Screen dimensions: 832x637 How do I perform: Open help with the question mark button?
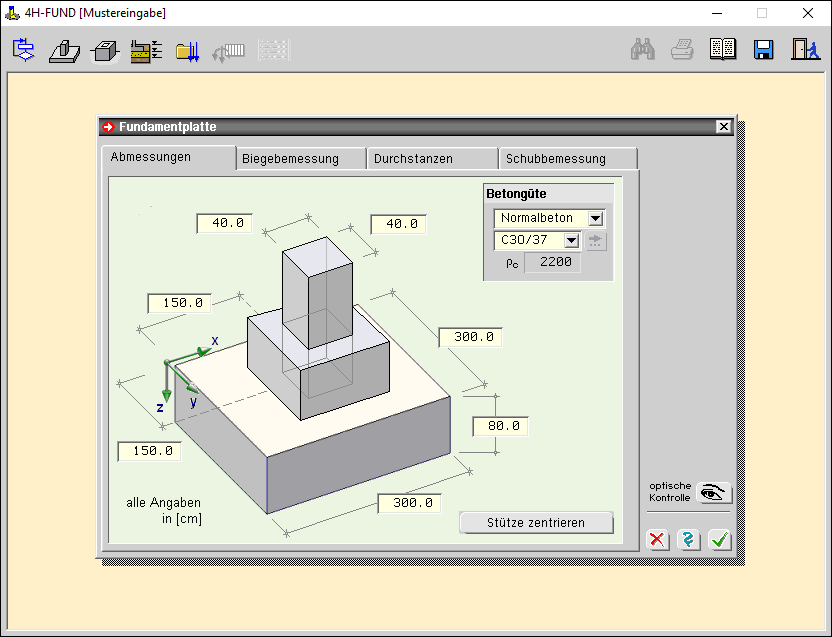pyautogui.click(x=688, y=540)
